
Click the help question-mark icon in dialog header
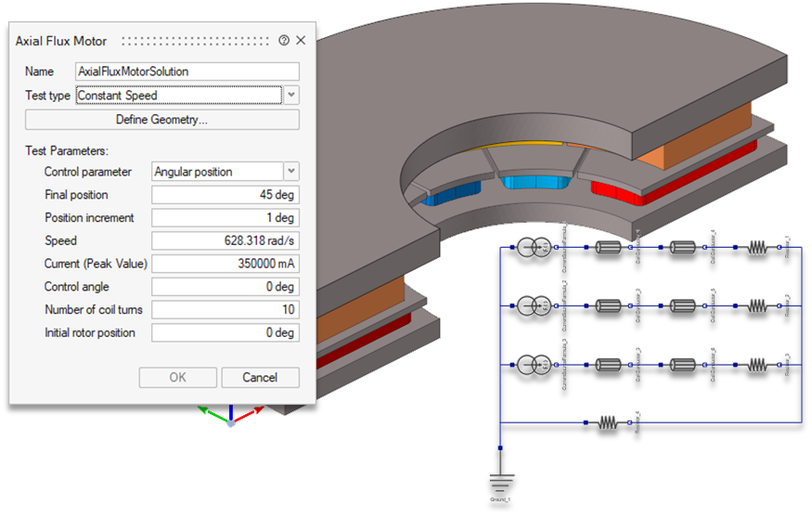tap(284, 41)
